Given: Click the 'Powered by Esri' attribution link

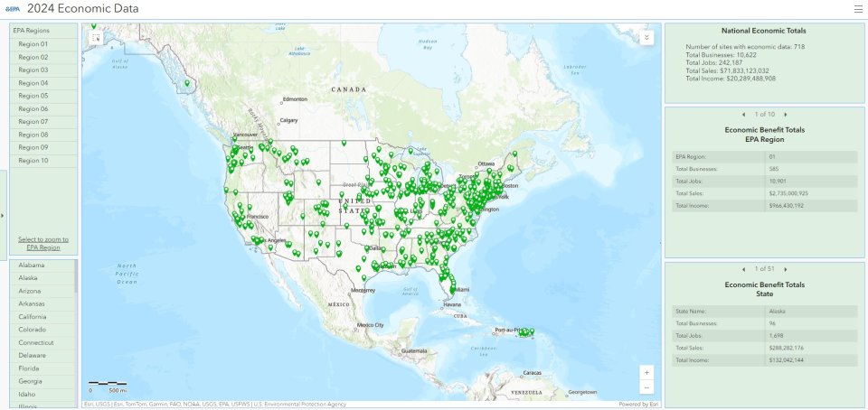Looking at the screenshot, I should coord(637,404).
